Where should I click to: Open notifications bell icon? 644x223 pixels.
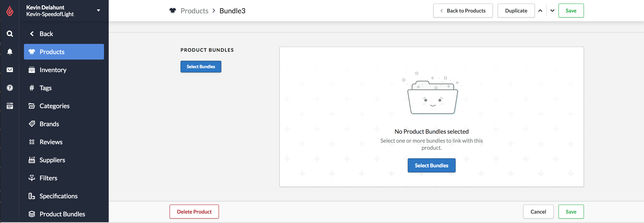(x=10, y=52)
